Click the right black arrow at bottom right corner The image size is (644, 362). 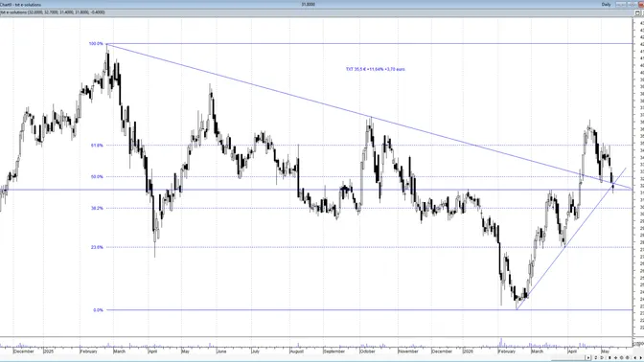click(641, 358)
